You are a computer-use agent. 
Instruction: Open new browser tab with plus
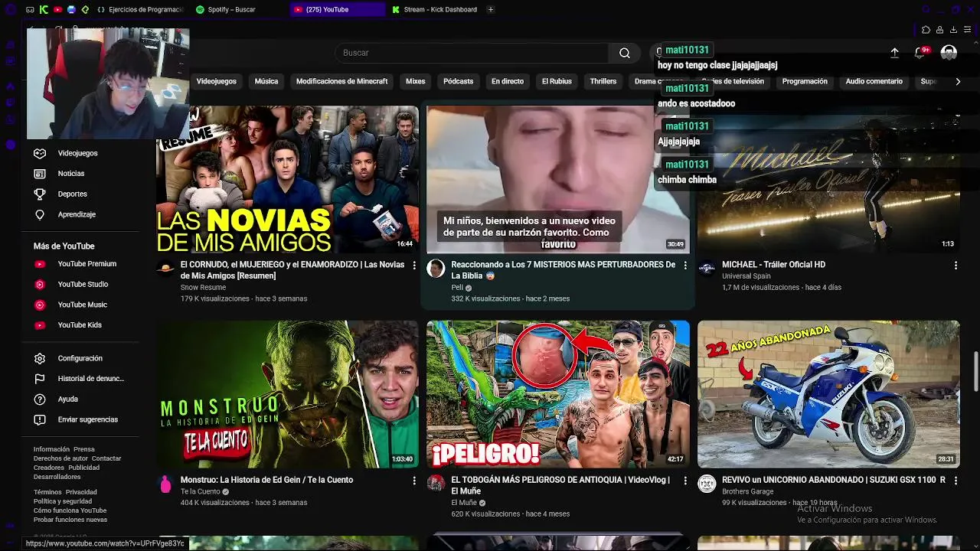pos(491,9)
